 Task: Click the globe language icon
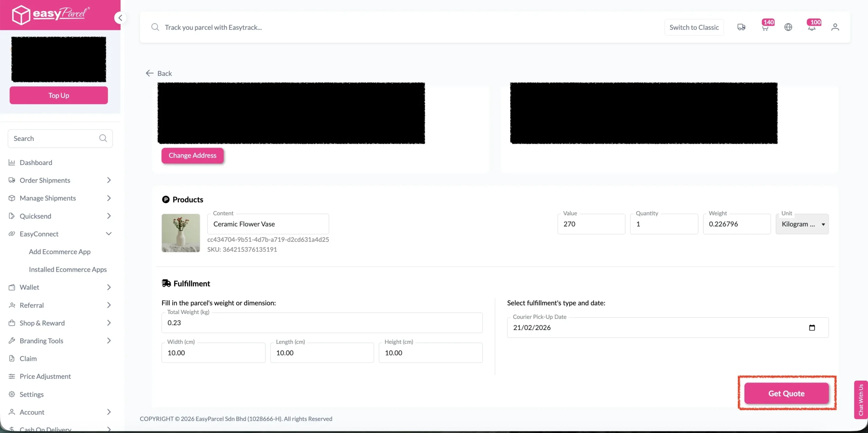[788, 27]
